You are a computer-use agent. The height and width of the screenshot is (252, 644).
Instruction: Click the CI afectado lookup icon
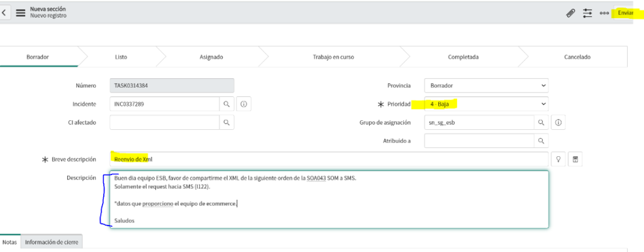coord(226,122)
